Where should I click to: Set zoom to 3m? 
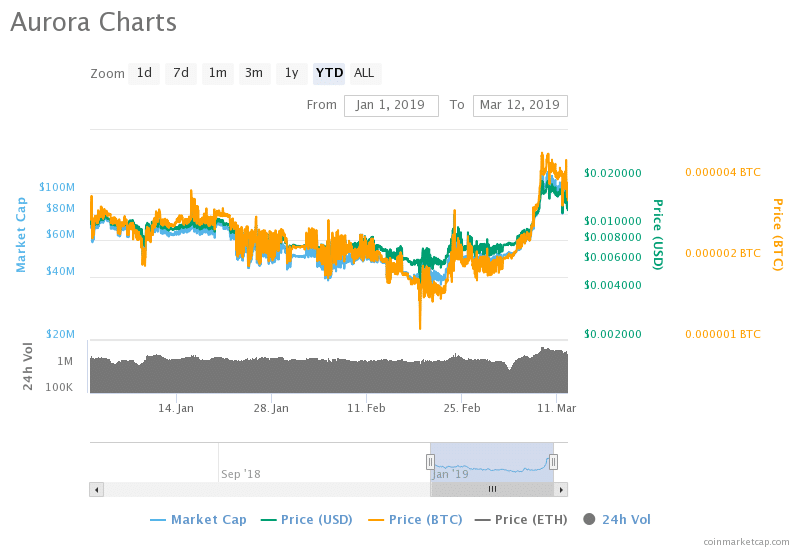tap(254, 73)
